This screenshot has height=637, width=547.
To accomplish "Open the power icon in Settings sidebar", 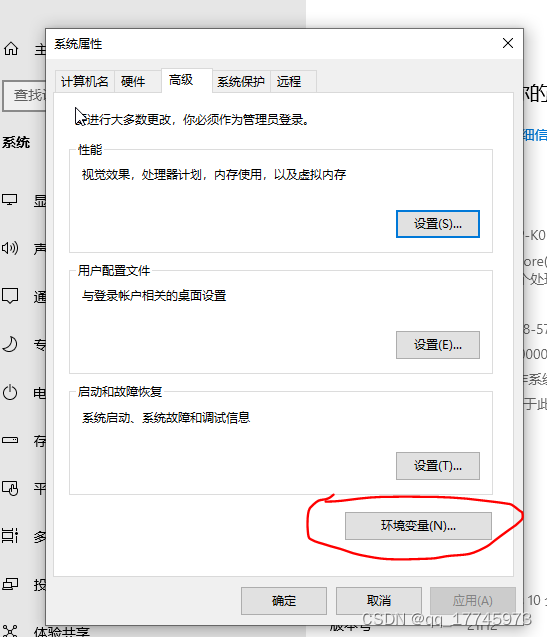I will point(10,392).
